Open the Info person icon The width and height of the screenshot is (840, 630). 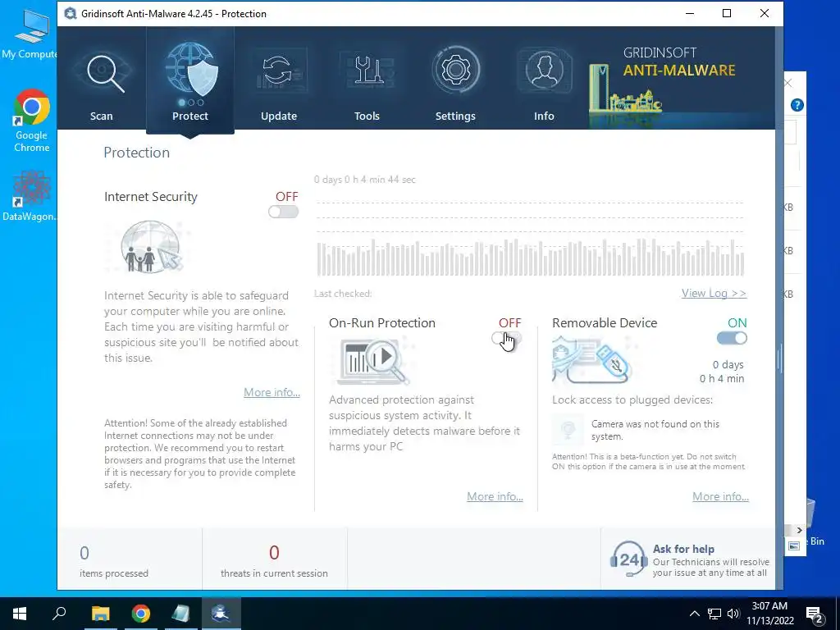point(544,71)
